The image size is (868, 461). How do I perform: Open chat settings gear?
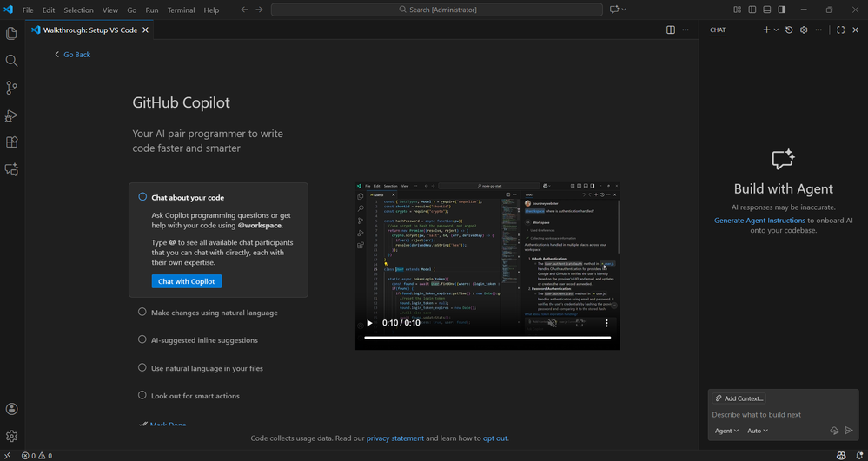coord(804,30)
